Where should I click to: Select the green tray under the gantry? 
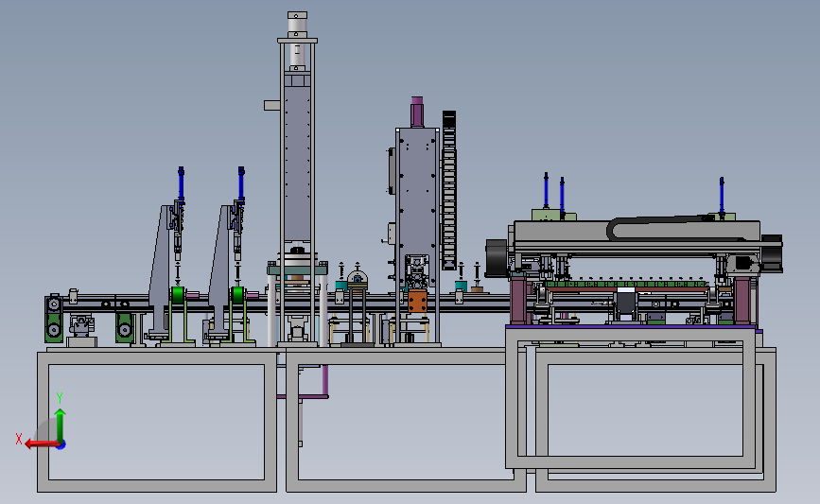click(626, 285)
